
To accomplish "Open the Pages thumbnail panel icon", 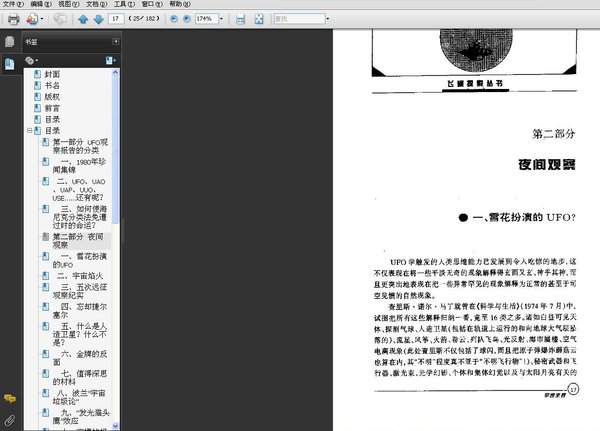I will pos(10,41).
